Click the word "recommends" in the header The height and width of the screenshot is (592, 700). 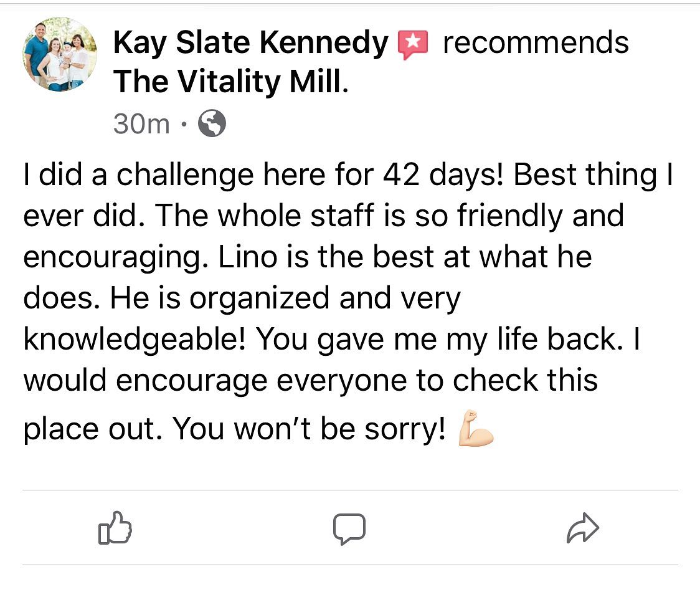536,44
